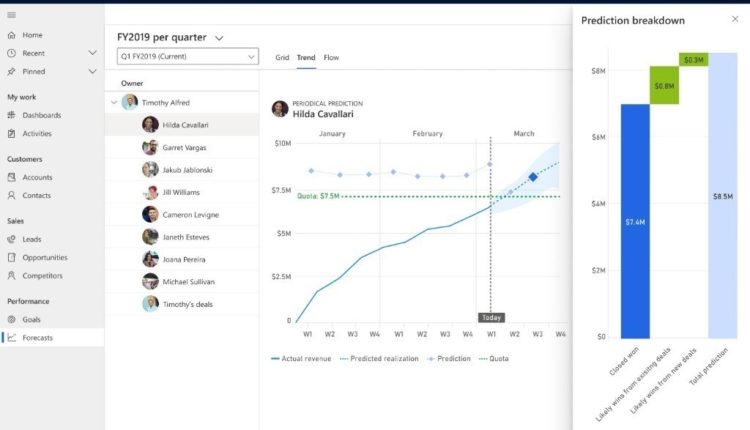750x430 pixels.
Task: Open the Goals target icon
Action: [11, 319]
